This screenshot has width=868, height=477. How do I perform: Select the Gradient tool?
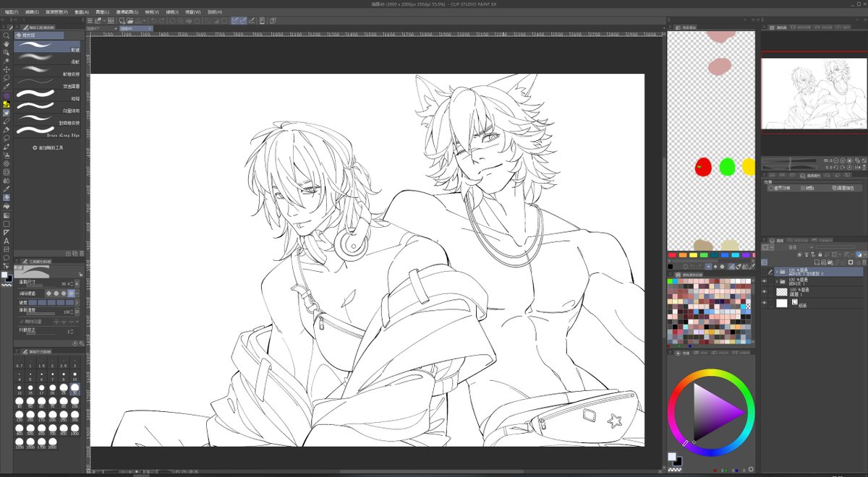7,215
